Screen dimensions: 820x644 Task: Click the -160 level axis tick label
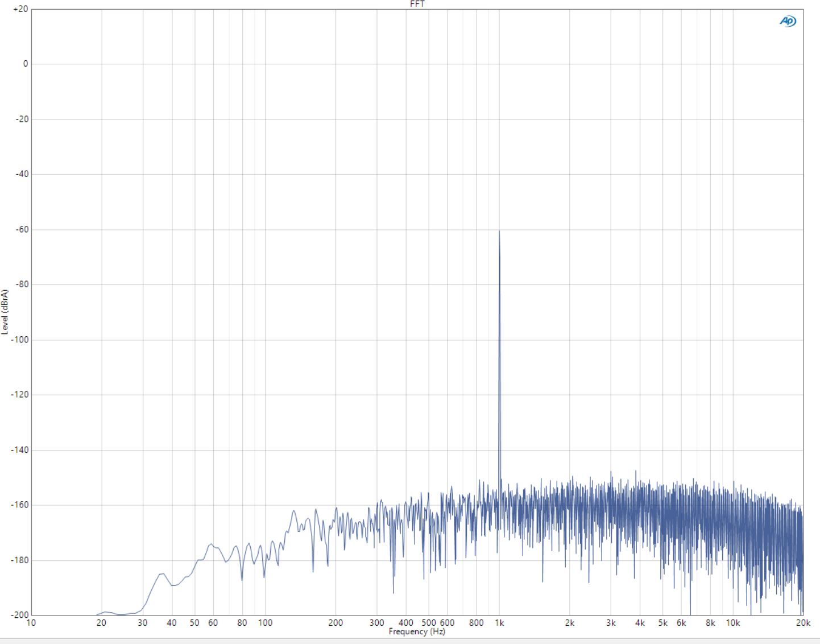tap(20, 505)
